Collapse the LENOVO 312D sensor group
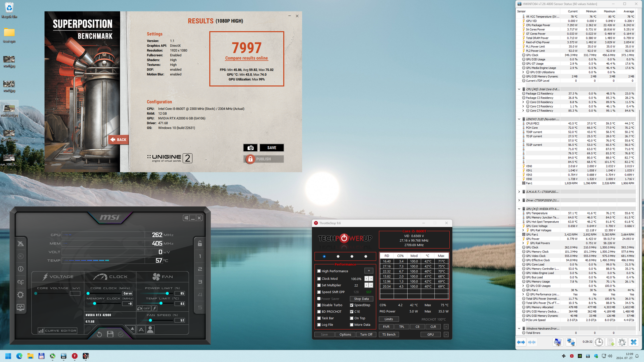 (519, 119)
